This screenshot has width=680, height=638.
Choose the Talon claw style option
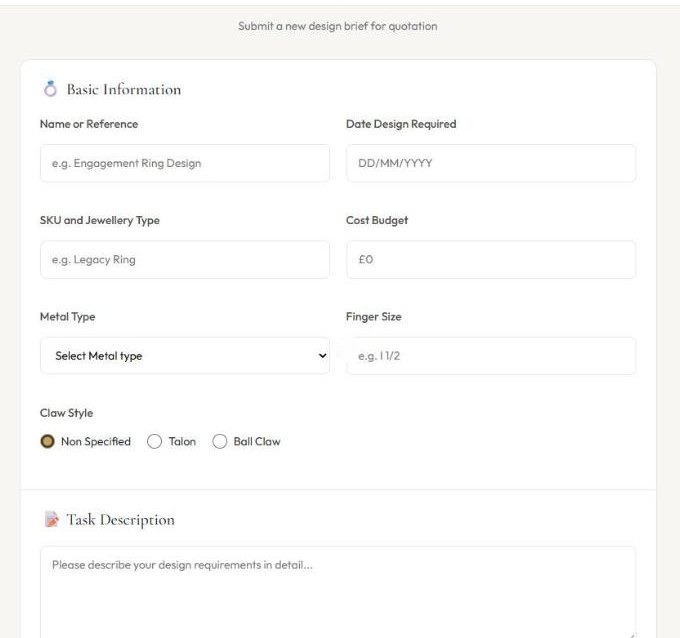point(154,442)
